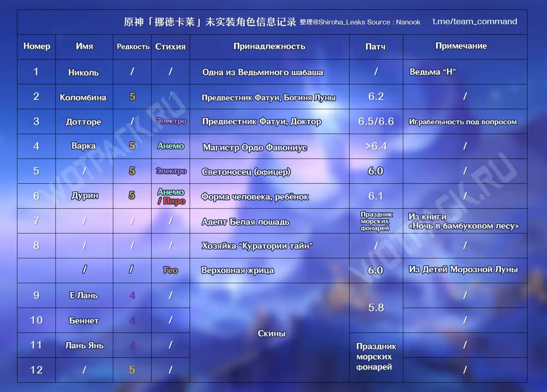Click the note 'Играбельность под вопросом'

(463, 122)
